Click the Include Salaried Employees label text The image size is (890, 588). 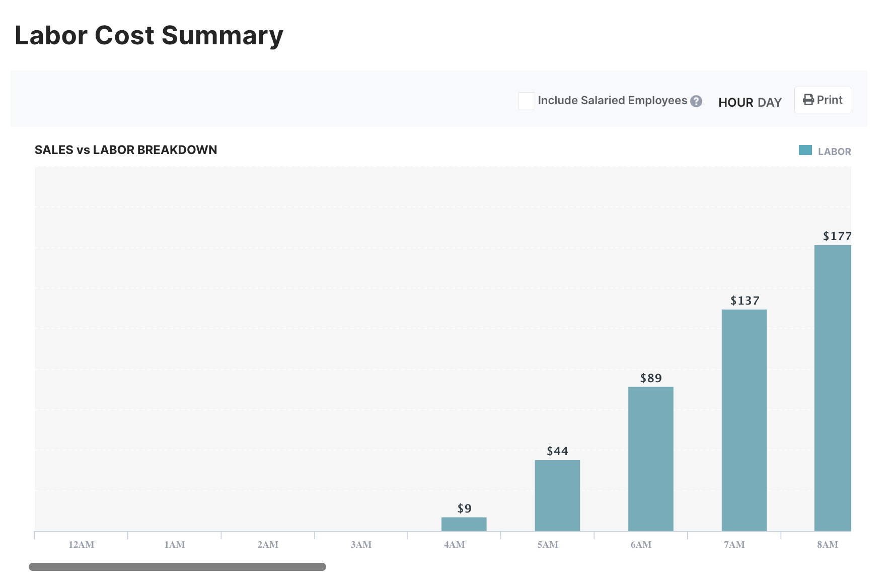tap(612, 100)
